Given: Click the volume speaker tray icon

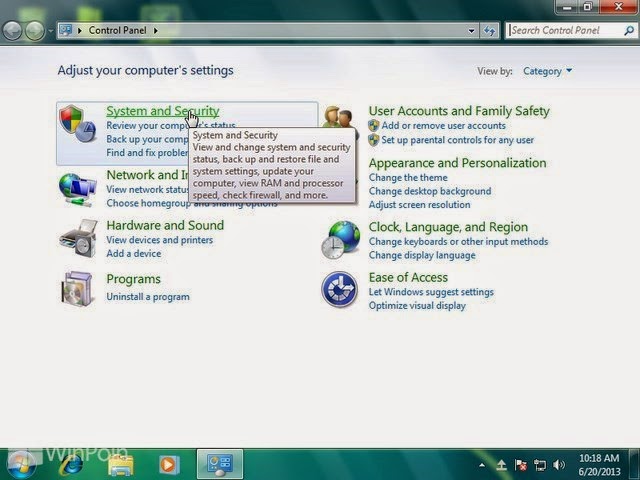Looking at the screenshot, I should pos(559,464).
